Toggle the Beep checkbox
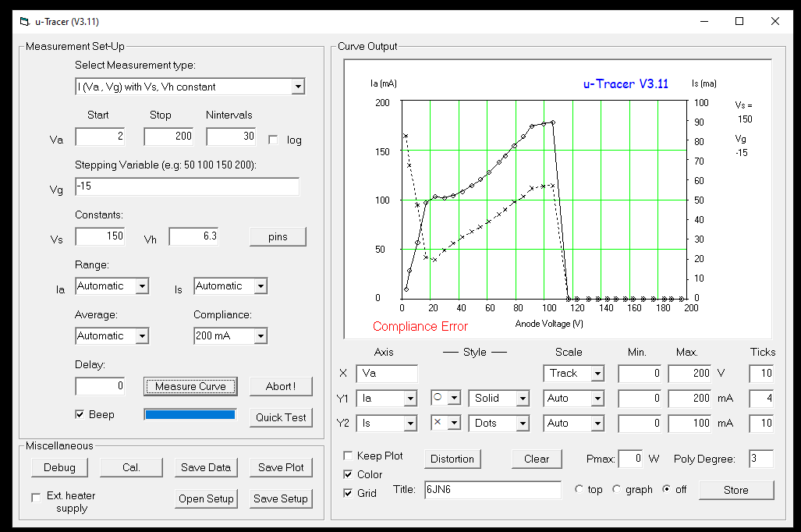Screen dimensions: 801x532 pos(80,414)
